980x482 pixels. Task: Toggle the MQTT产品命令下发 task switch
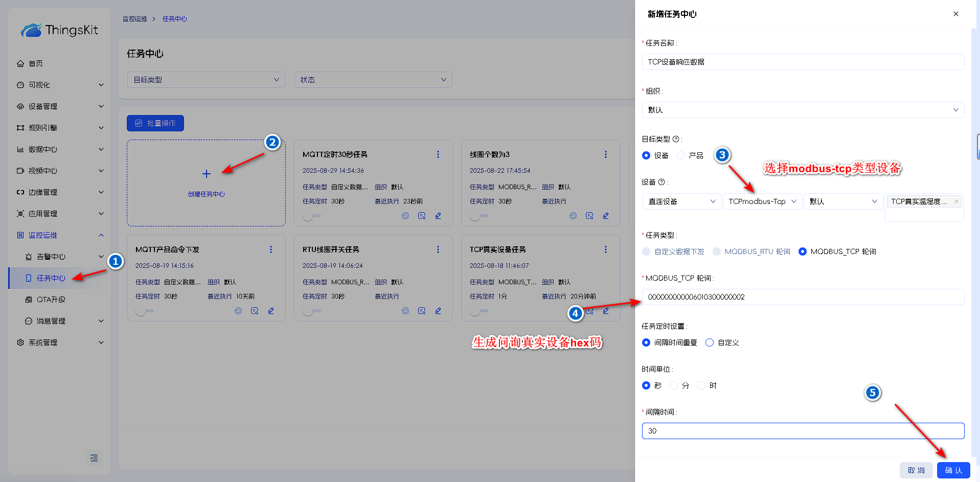[144, 311]
